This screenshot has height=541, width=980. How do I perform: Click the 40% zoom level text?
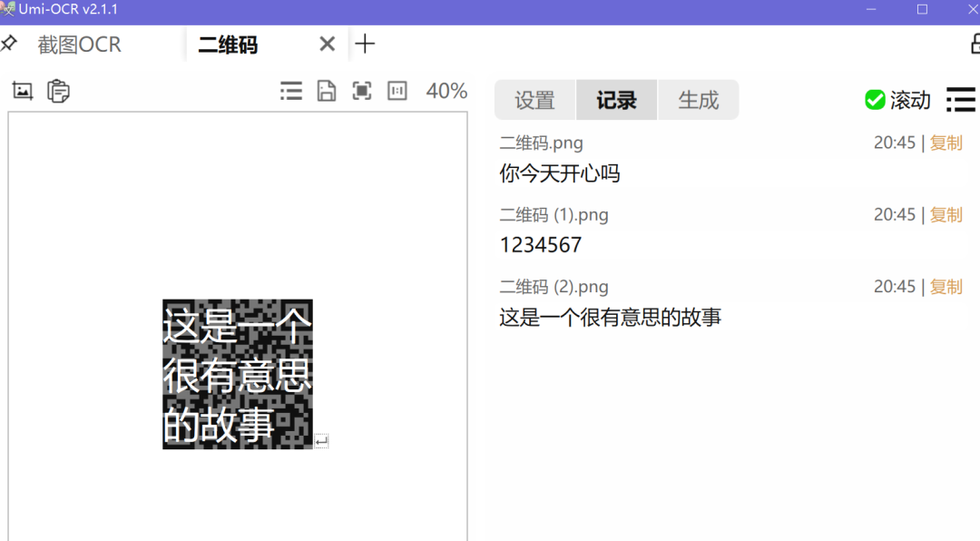point(446,91)
